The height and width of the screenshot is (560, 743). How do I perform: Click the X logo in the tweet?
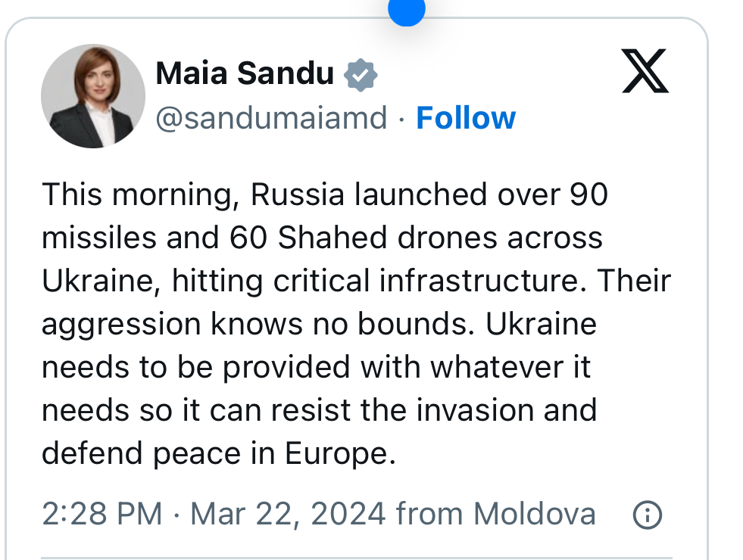point(645,71)
